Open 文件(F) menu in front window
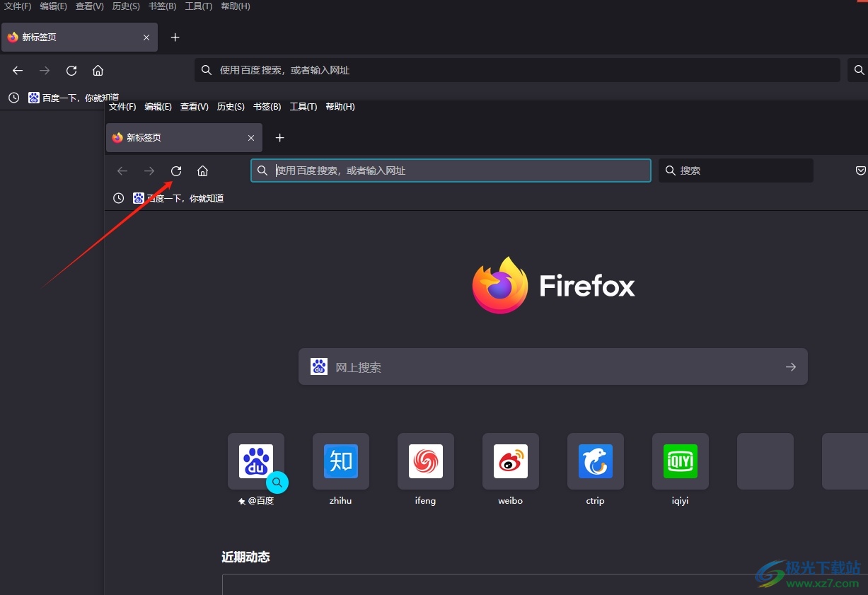The image size is (868, 595). [x=122, y=107]
